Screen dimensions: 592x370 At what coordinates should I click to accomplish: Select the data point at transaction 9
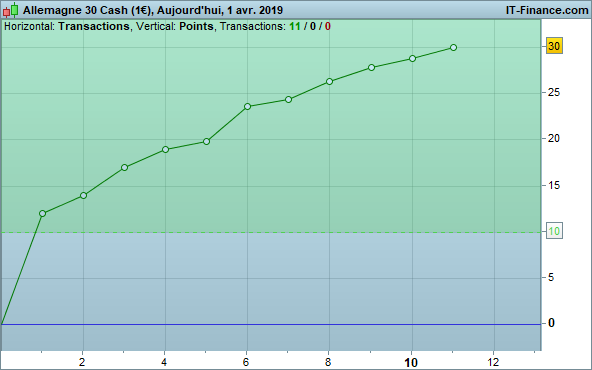tap(372, 68)
